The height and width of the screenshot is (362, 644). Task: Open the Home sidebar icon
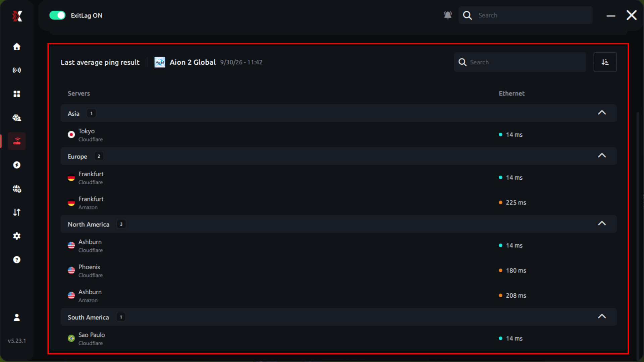[17, 47]
